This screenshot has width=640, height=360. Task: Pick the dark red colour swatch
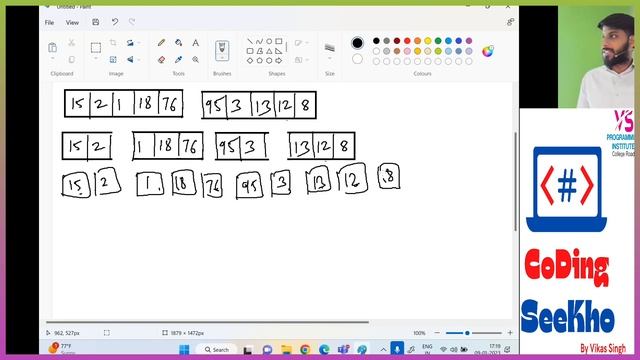tap(397, 41)
